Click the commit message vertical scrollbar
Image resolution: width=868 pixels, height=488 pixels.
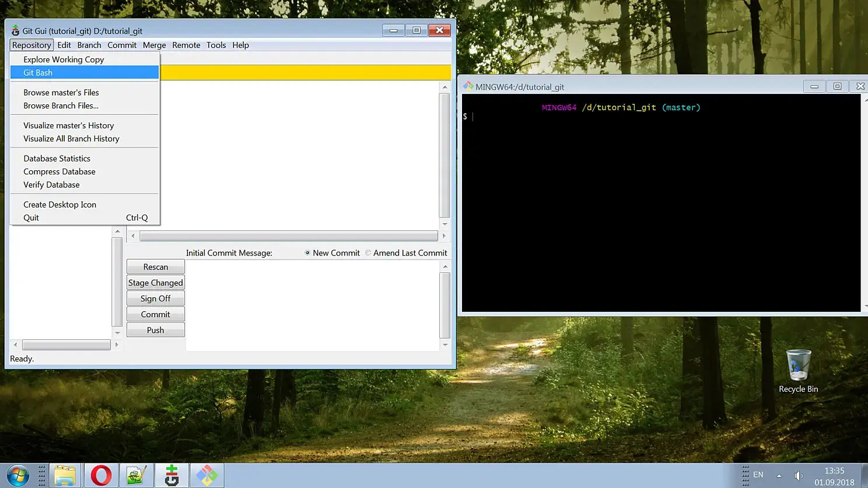(x=445, y=306)
